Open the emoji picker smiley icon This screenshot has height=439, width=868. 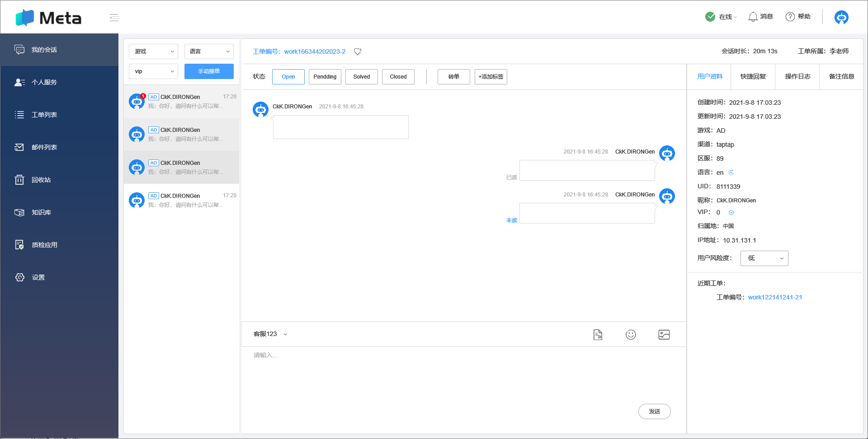tap(631, 335)
